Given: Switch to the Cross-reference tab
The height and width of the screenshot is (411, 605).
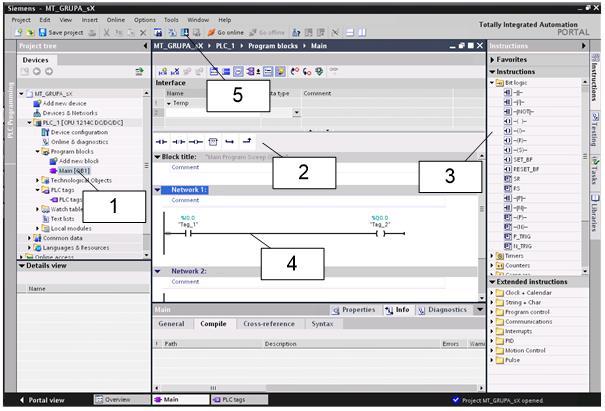Looking at the screenshot, I should (269, 324).
